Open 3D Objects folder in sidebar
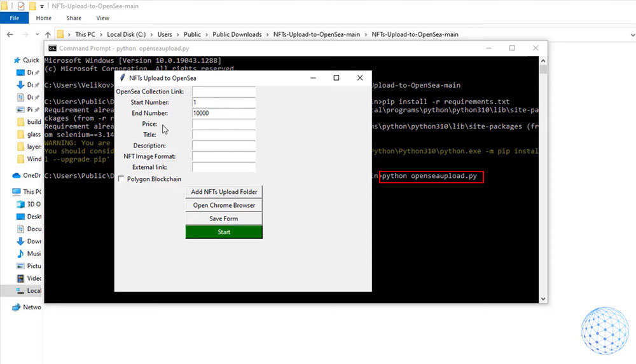 click(x=29, y=205)
